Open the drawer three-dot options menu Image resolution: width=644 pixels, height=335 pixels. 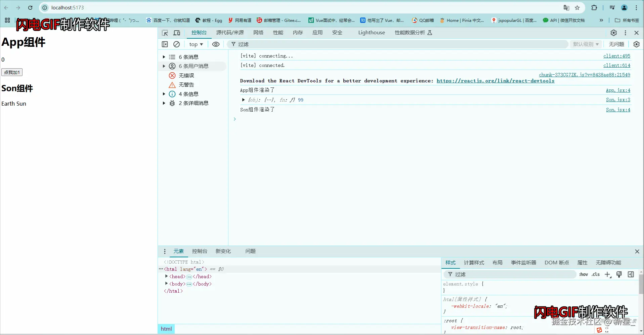[x=164, y=251]
